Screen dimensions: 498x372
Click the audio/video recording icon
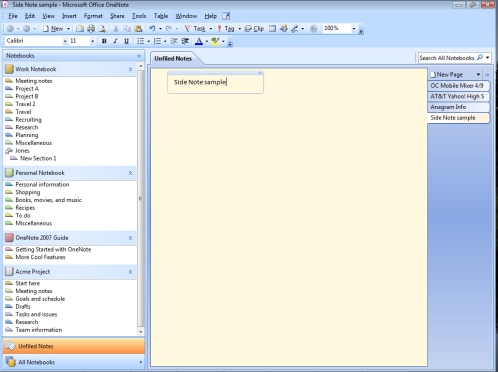pos(284,29)
